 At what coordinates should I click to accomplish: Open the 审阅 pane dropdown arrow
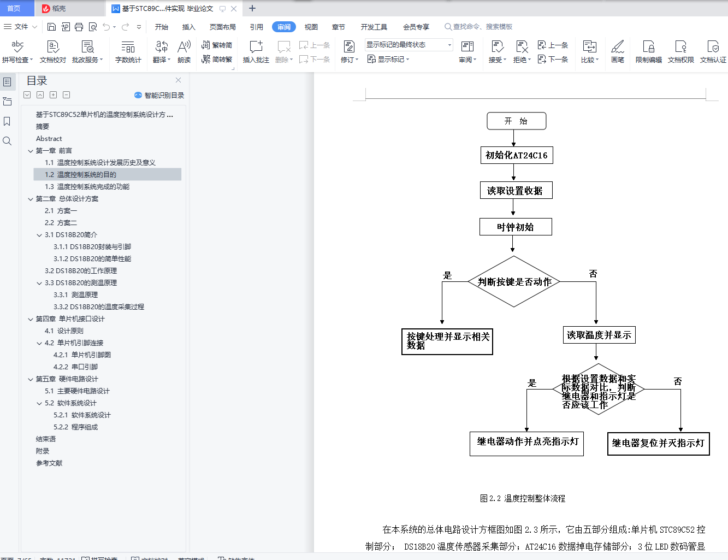point(475,60)
